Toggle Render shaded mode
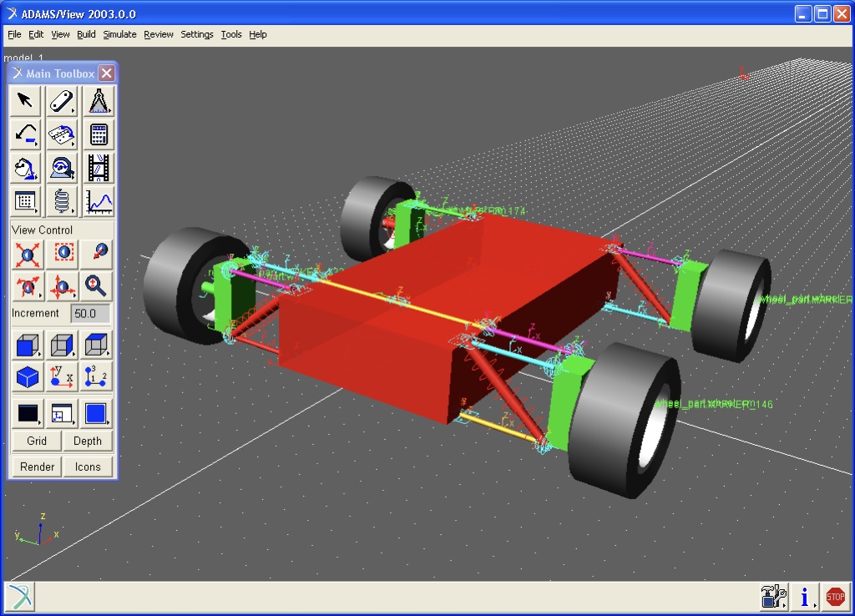Image resolution: width=855 pixels, height=616 pixels. point(37,467)
